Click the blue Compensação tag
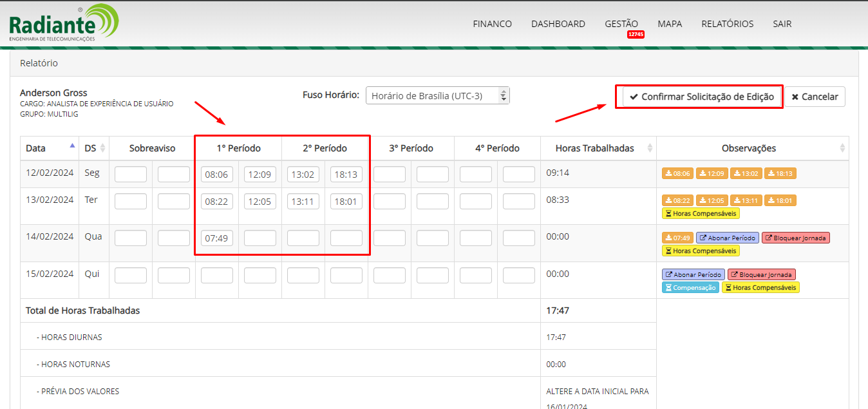This screenshot has height=409, width=868. (690, 288)
